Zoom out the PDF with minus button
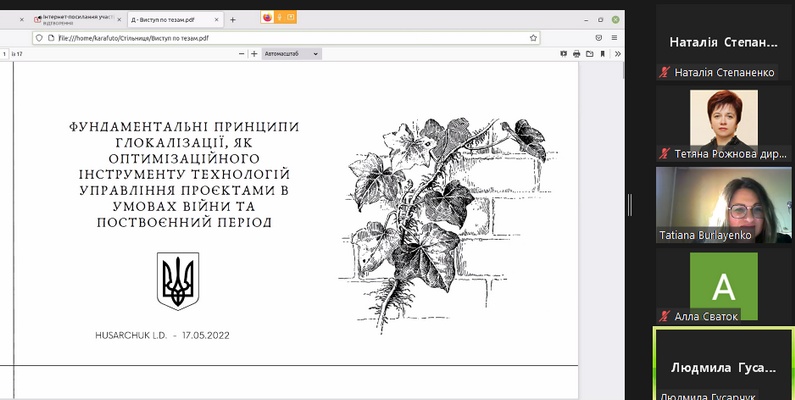This screenshot has width=795, height=400. [240, 54]
